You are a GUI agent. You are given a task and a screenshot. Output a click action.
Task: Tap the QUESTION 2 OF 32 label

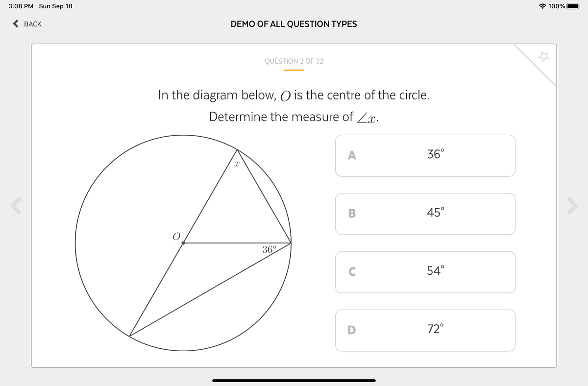(294, 61)
